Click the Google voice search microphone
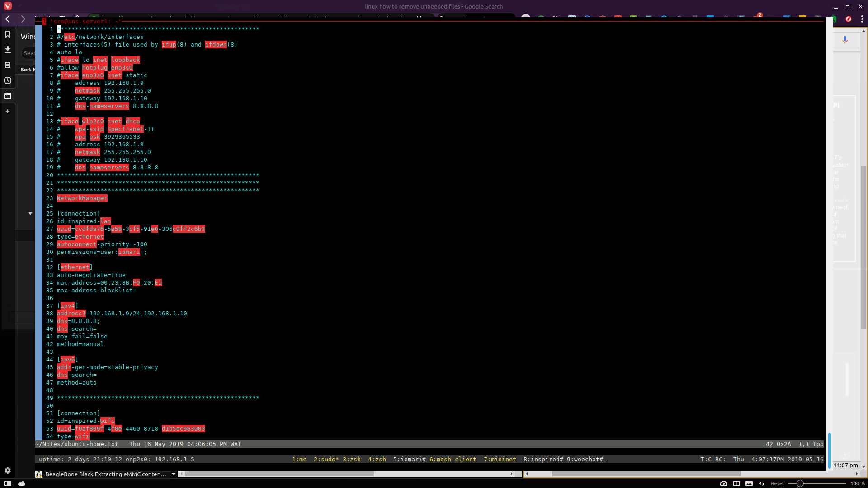868x488 pixels. 845,40
